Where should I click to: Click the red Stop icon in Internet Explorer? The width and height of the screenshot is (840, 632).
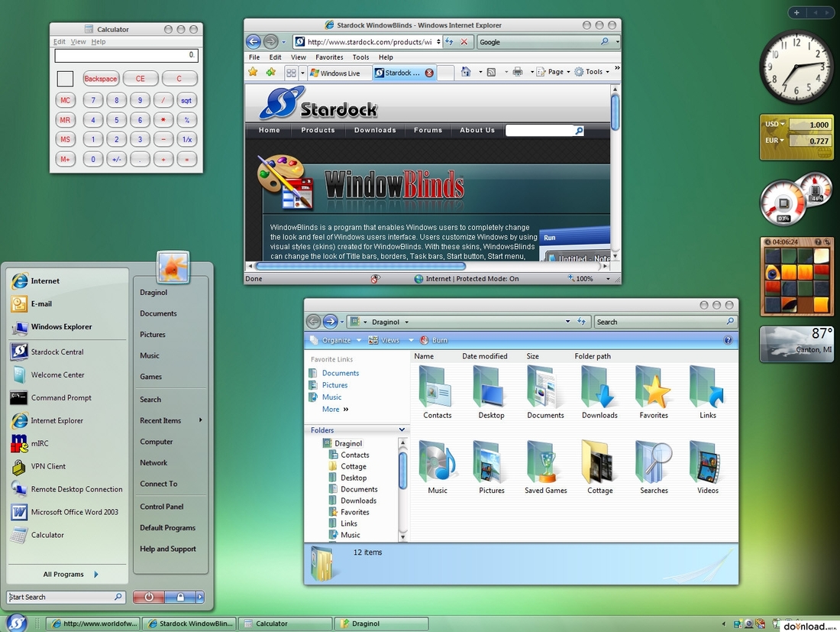(464, 41)
